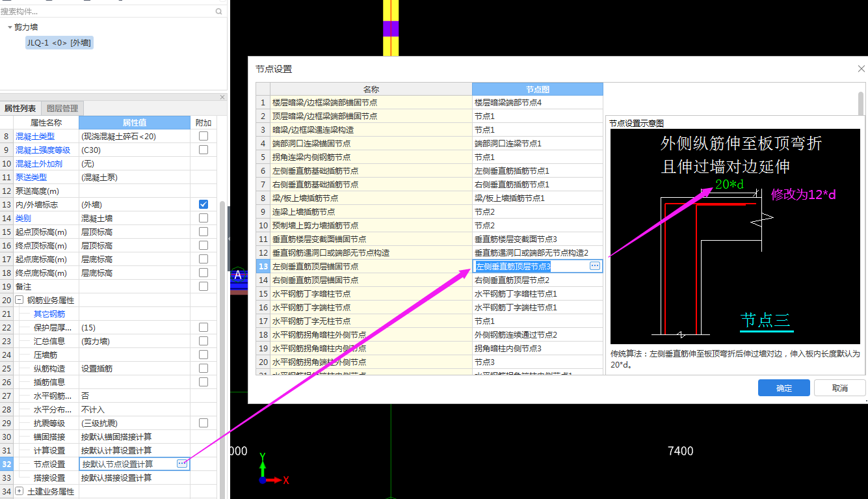This screenshot has width=868, height=499.
Task: Select row 左侧垂直筋基础插筋节点
Action: [371, 170]
